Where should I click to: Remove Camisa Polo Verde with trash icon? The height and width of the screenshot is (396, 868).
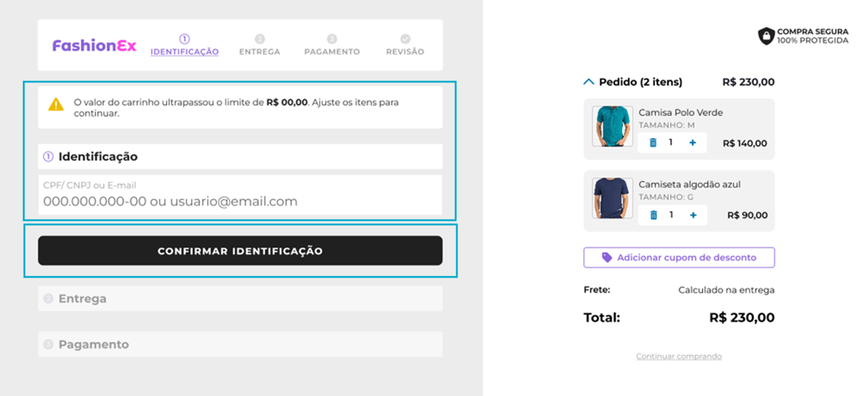[653, 143]
